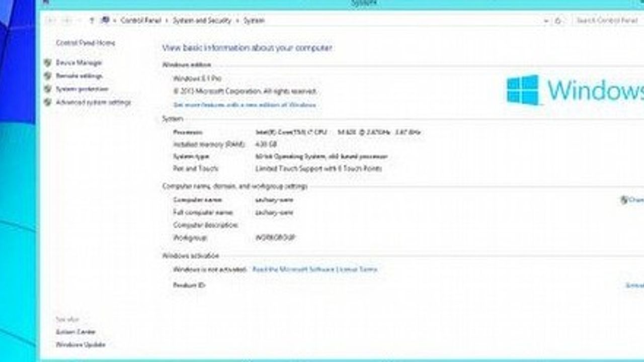Open Control Panel Home

(86, 43)
